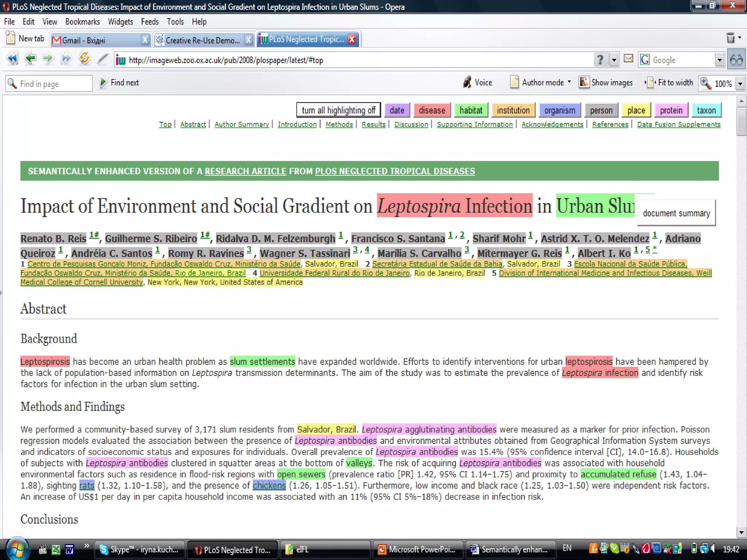Image resolution: width=747 pixels, height=560 pixels.
Task: Toggle the disease highlighting button
Action: 431,110
